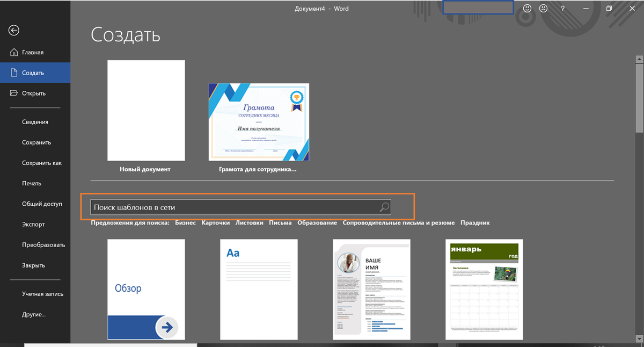Click the Help question mark icon
The image size is (644, 347).
[x=562, y=8]
